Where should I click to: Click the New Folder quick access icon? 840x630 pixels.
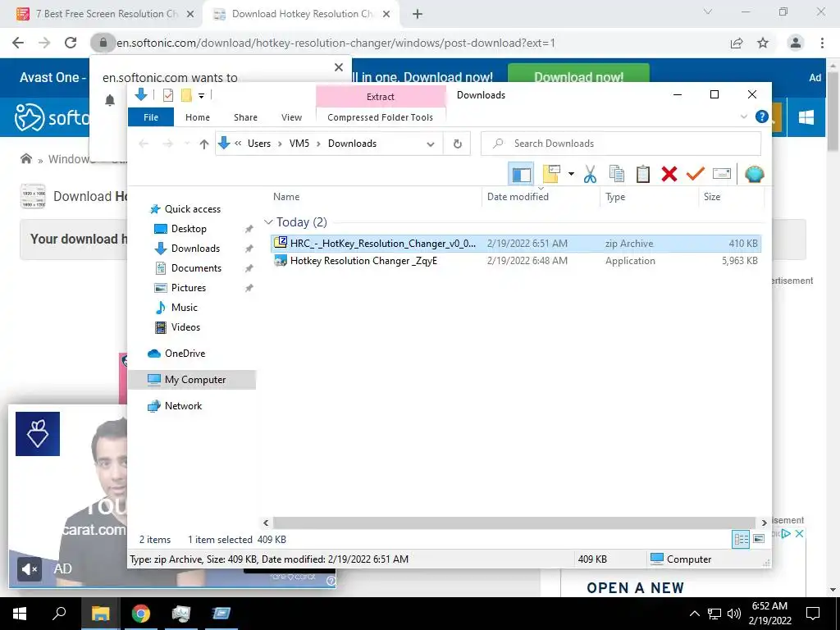tap(186, 95)
